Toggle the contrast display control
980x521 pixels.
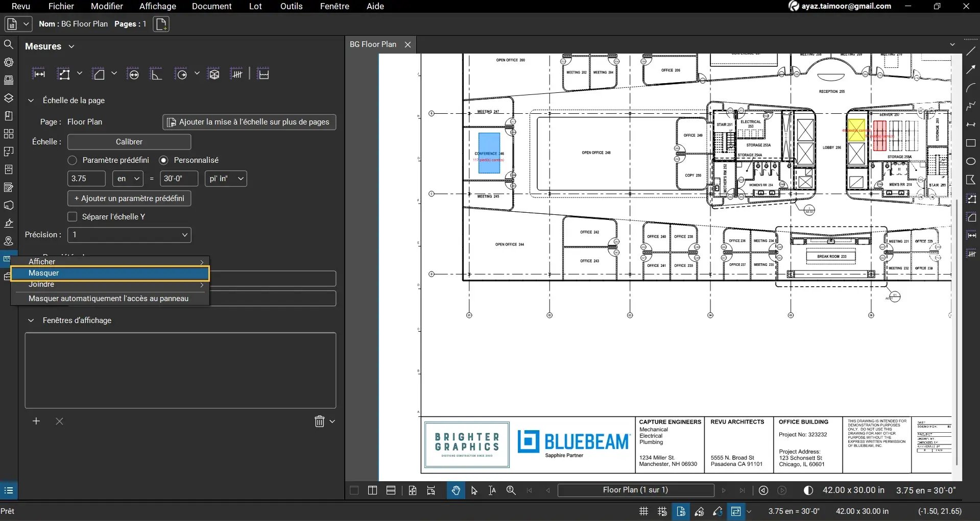808,490
